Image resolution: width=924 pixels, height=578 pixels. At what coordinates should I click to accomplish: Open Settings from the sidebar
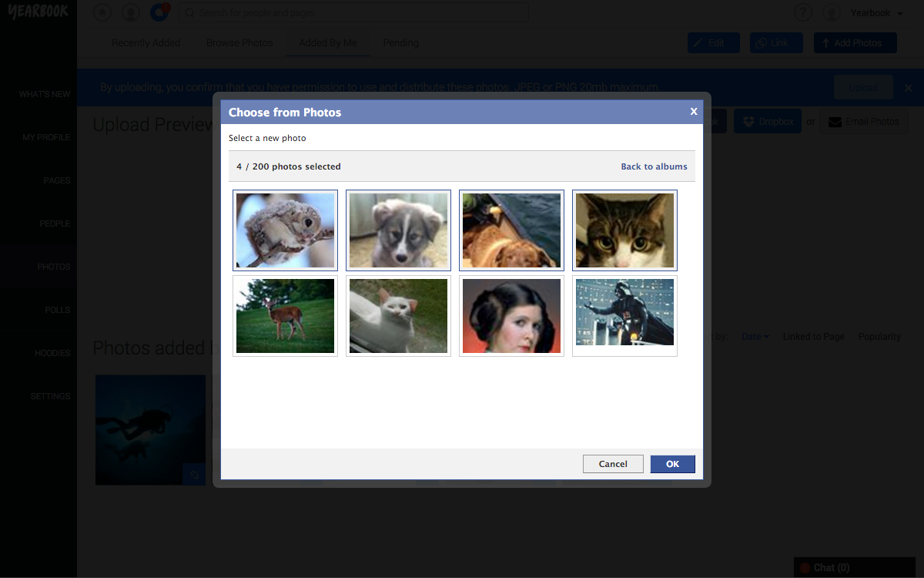(x=51, y=396)
